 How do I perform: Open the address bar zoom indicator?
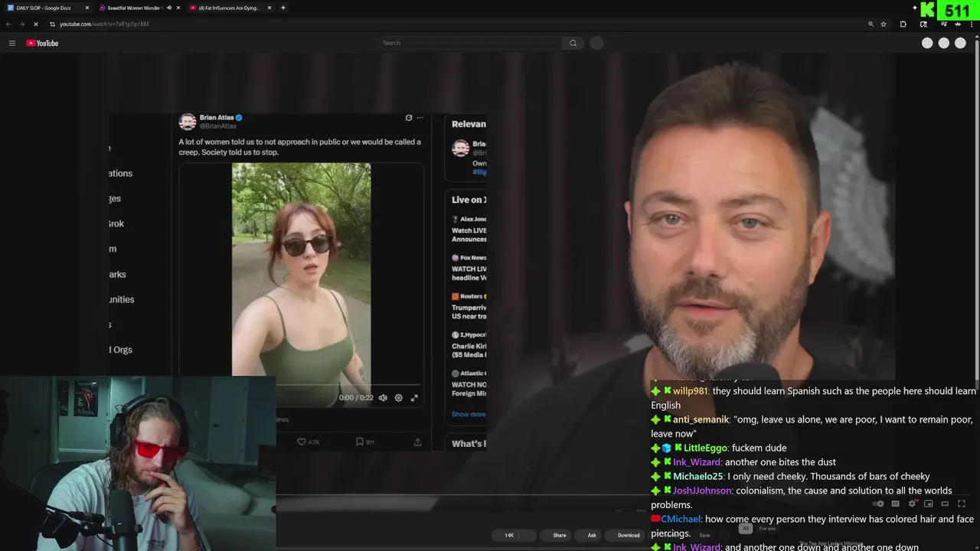(871, 24)
